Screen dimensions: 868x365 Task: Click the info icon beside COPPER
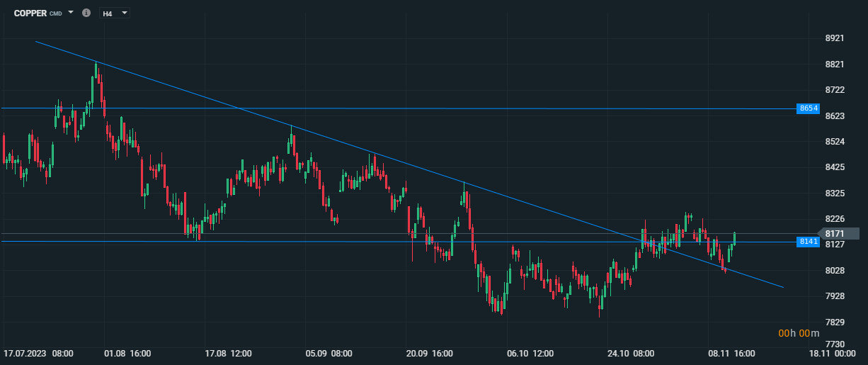coord(86,13)
